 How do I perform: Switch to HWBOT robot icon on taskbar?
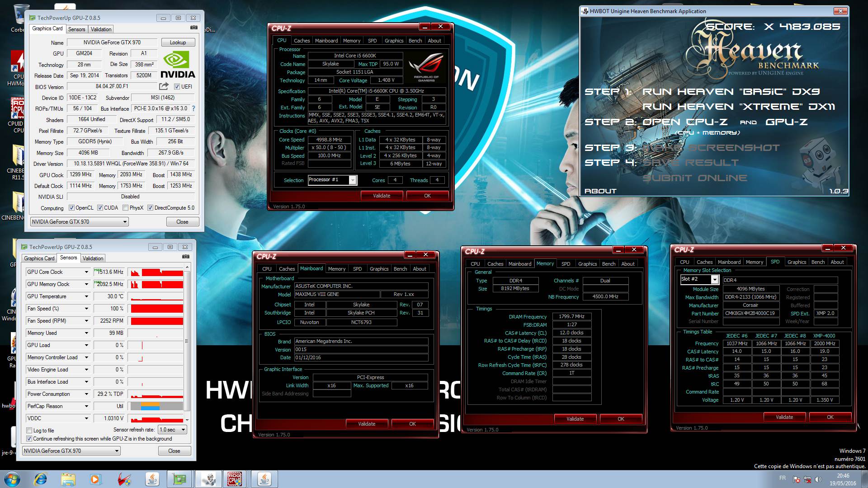click(x=208, y=479)
